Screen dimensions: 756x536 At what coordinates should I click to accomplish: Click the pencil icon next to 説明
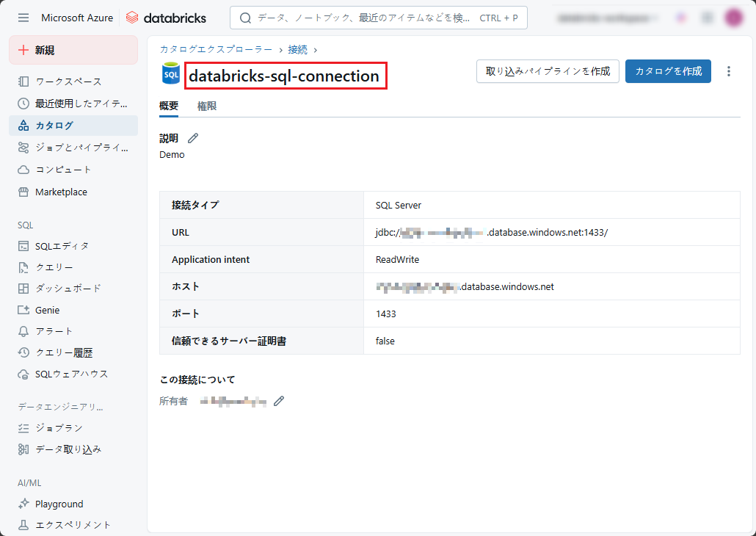pos(193,138)
